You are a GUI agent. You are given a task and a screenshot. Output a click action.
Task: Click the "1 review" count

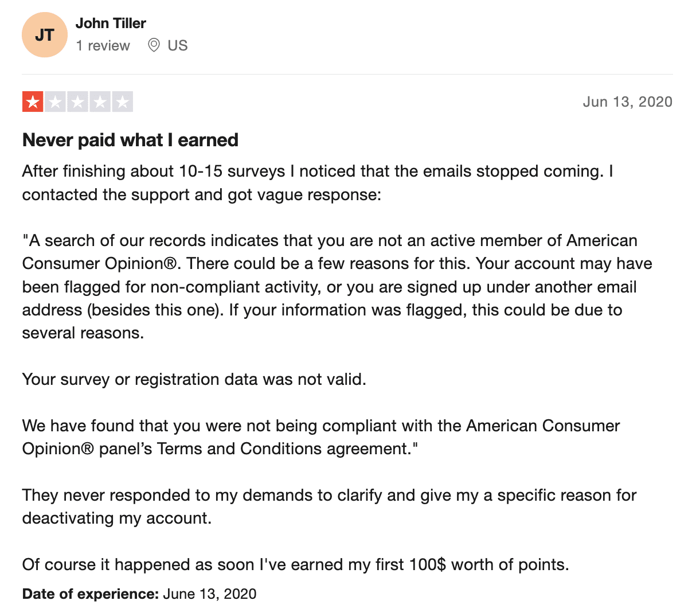point(103,45)
